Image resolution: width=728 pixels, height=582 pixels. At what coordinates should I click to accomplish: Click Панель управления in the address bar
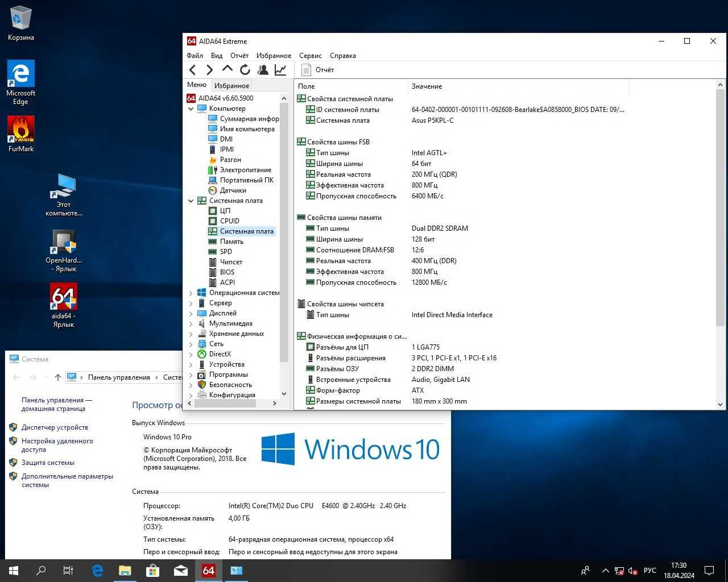(x=119, y=377)
